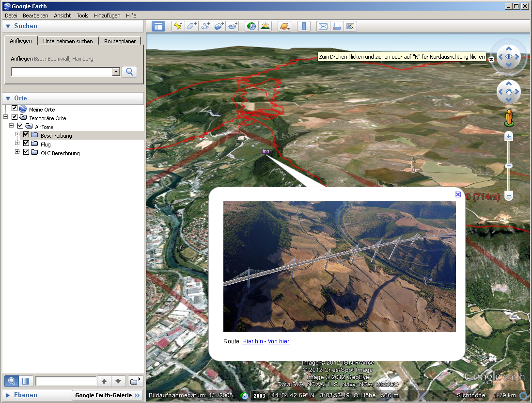Viewport: 532px width, 403px height.
Task: Click the Von hier route link
Action: tap(279, 341)
